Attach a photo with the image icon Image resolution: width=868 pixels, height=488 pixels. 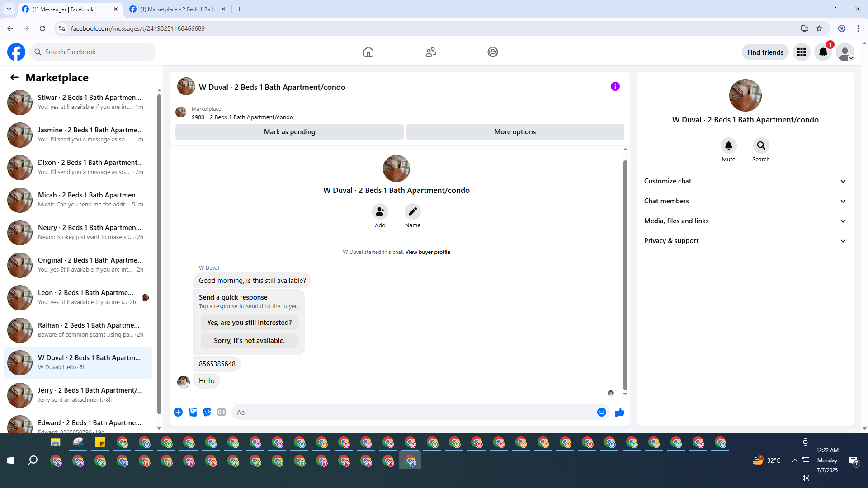tap(193, 412)
